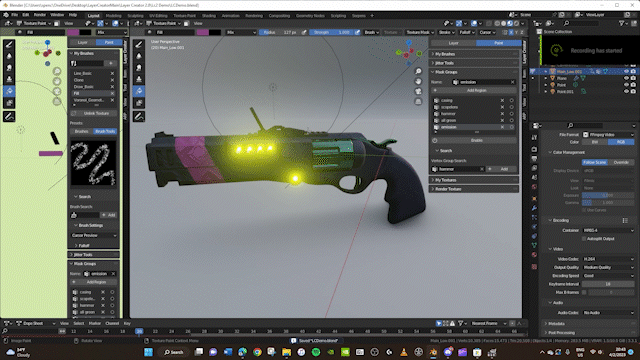The width and height of the screenshot is (640, 360).
Task: Click the Annotate tool in the viewport toolbar
Action: [139, 117]
